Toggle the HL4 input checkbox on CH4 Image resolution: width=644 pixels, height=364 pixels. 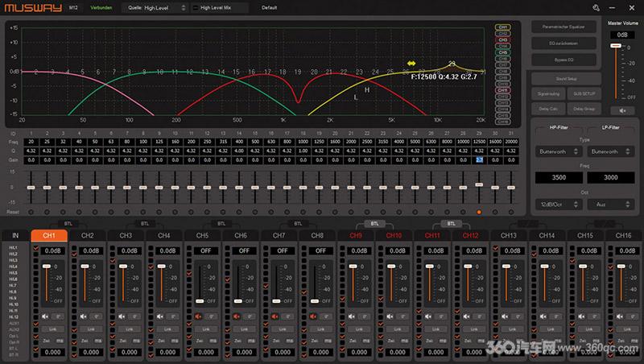click(x=151, y=267)
